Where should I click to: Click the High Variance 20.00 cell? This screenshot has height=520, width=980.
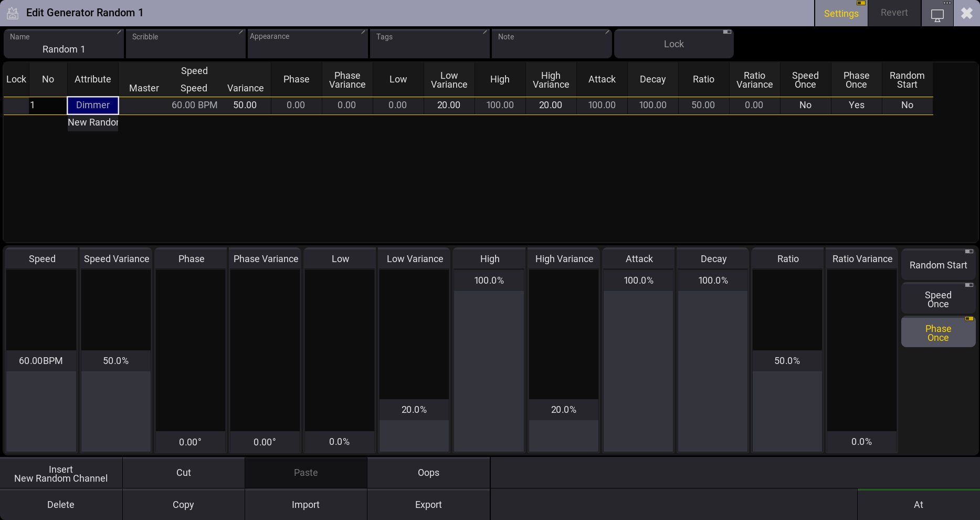[551, 105]
